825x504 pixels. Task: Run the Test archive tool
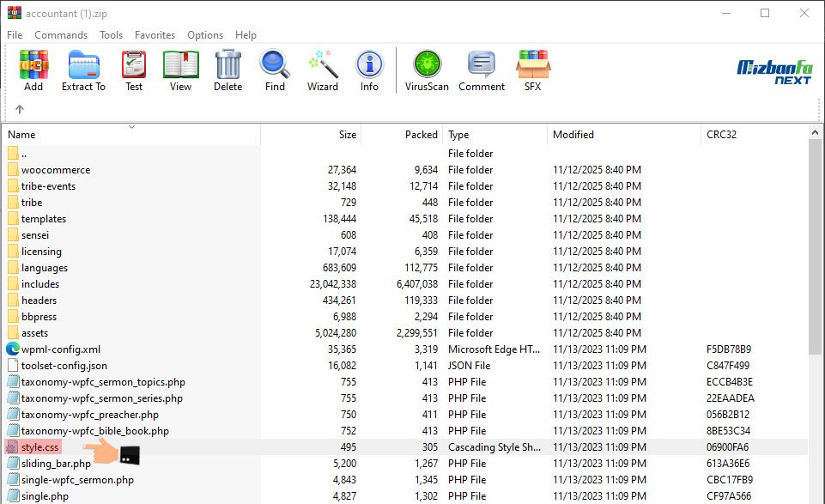click(134, 69)
